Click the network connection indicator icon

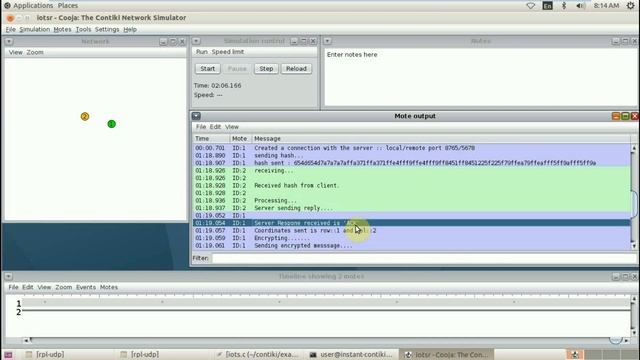pos(531,6)
